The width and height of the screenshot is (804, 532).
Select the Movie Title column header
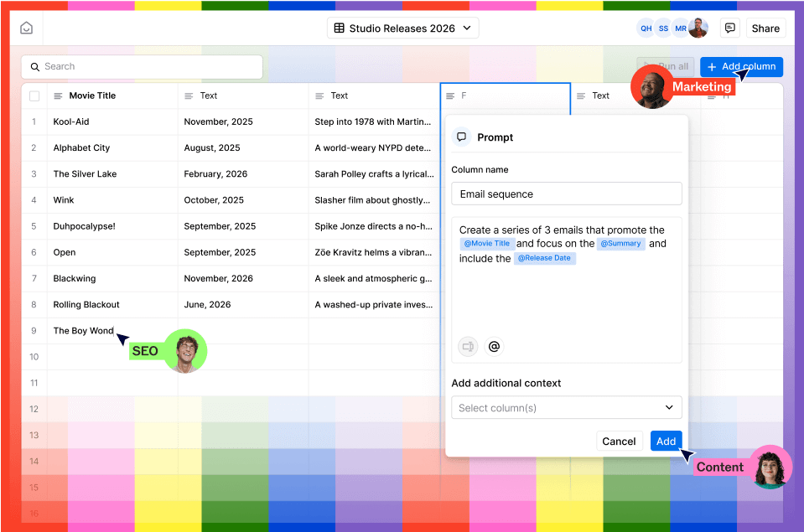tap(112, 96)
